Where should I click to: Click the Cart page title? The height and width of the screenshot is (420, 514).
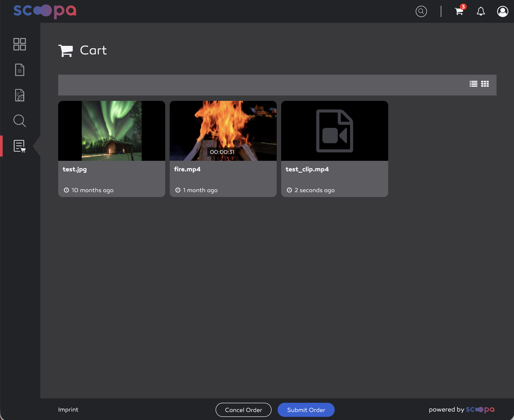click(93, 50)
